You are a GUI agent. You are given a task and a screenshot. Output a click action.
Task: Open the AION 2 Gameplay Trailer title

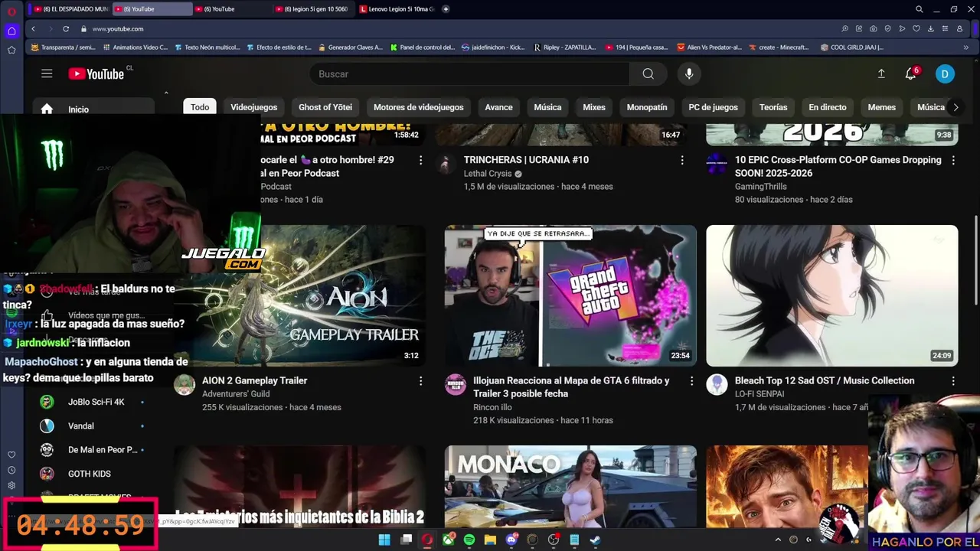click(x=254, y=380)
